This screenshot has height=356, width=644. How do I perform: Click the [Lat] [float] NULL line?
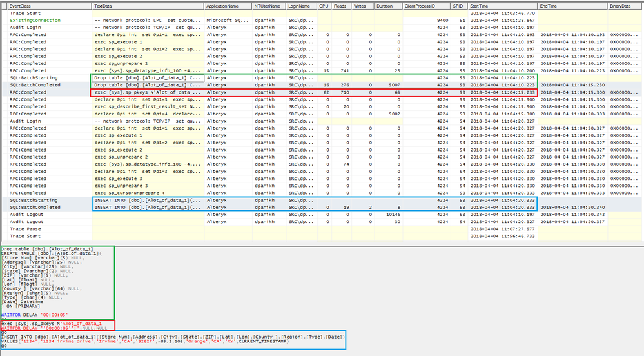pos(27,279)
